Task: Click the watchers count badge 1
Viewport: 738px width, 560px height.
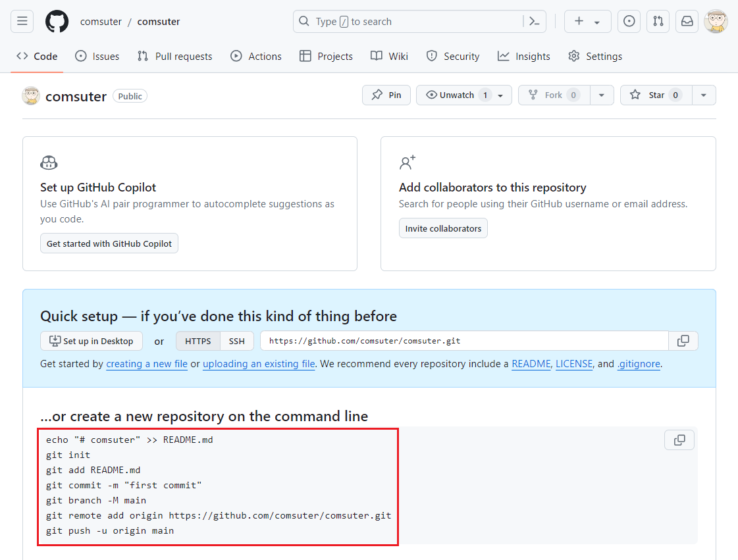Action: (x=485, y=95)
